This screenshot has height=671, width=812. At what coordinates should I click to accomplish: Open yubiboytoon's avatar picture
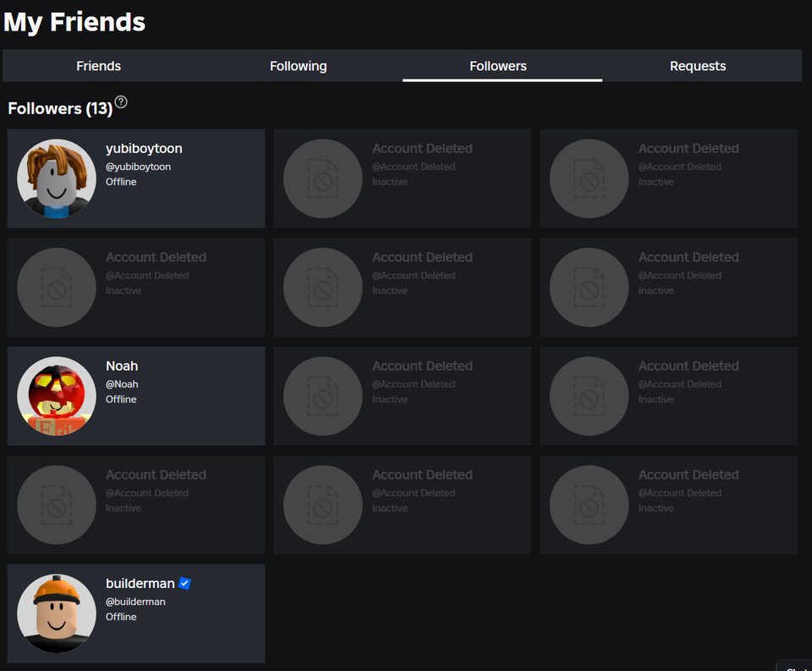click(x=57, y=179)
